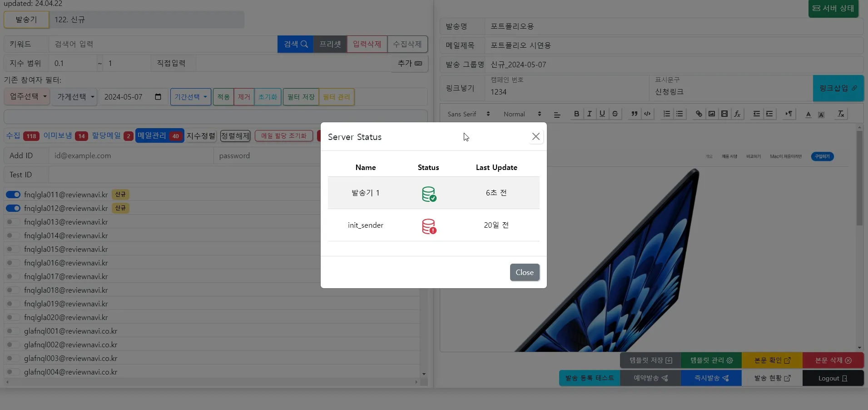Toggle strikethrough formatting in the editor

tap(615, 114)
